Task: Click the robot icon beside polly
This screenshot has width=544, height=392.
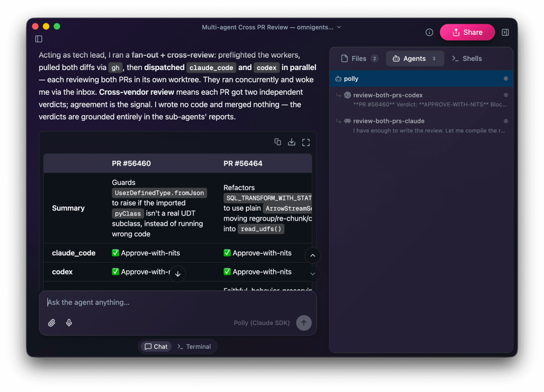Action: (338, 79)
